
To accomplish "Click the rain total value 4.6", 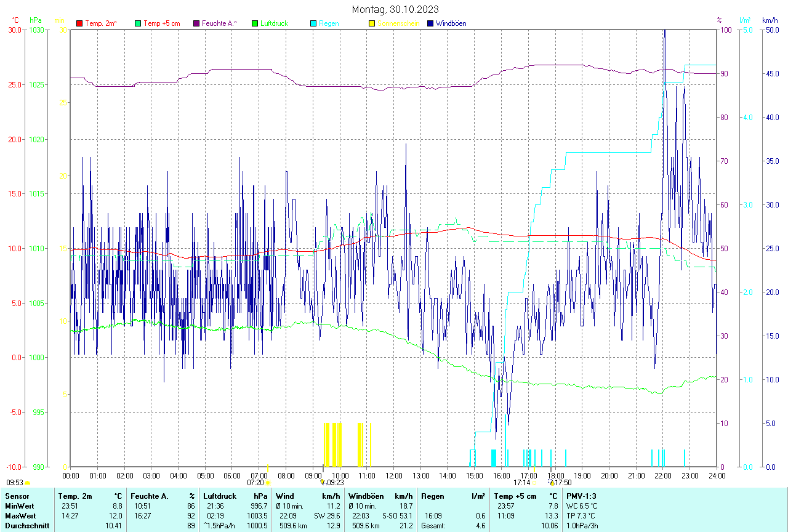I will pos(481,525).
